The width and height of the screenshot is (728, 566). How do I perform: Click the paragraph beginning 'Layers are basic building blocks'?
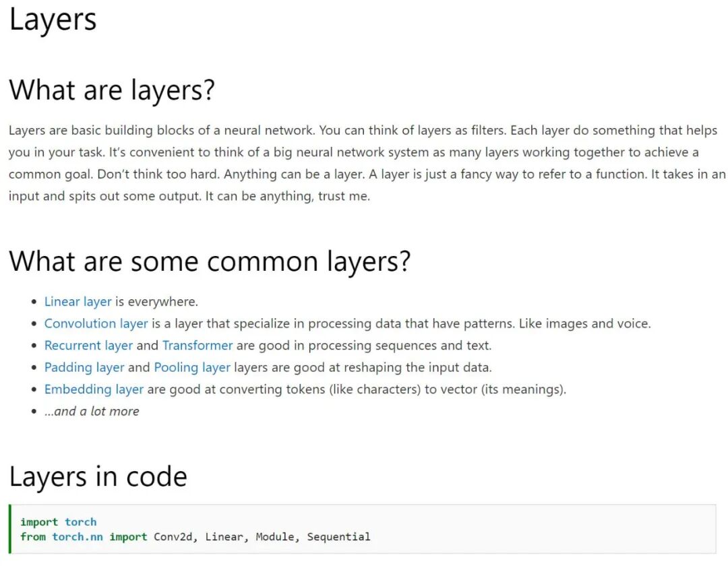tap(367, 163)
